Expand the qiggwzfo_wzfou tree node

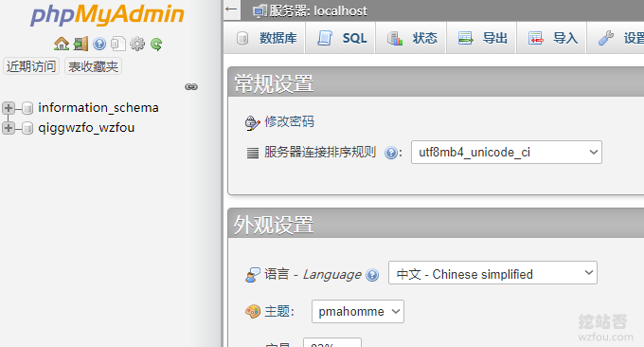(x=9, y=128)
